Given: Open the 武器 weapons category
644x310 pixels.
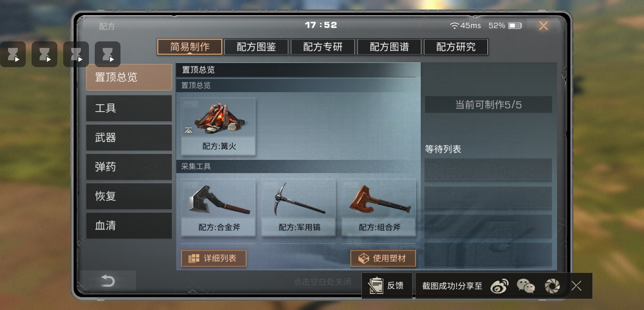Looking at the screenshot, I should click(129, 138).
